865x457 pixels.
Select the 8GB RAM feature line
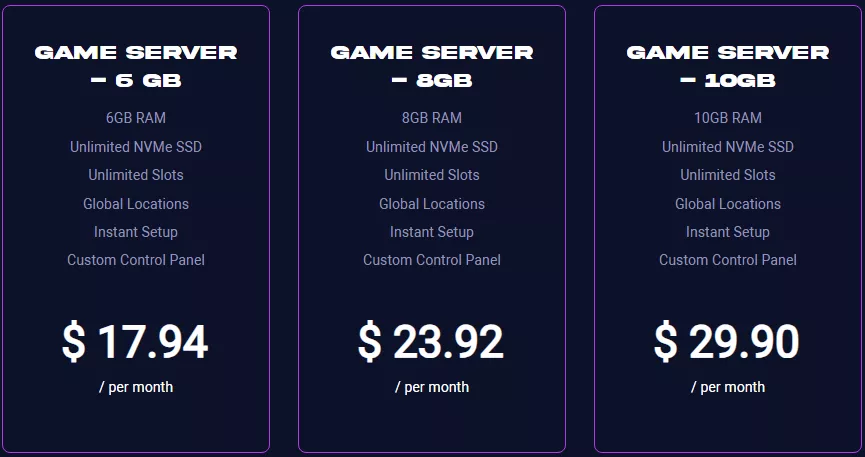[x=432, y=118]
